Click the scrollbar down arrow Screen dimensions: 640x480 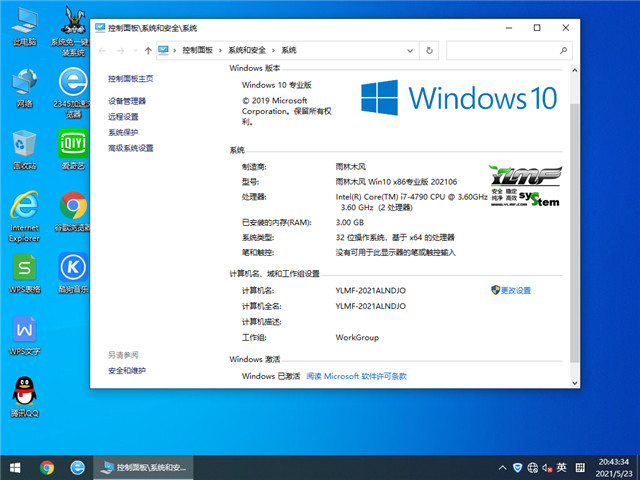[575, 383]
